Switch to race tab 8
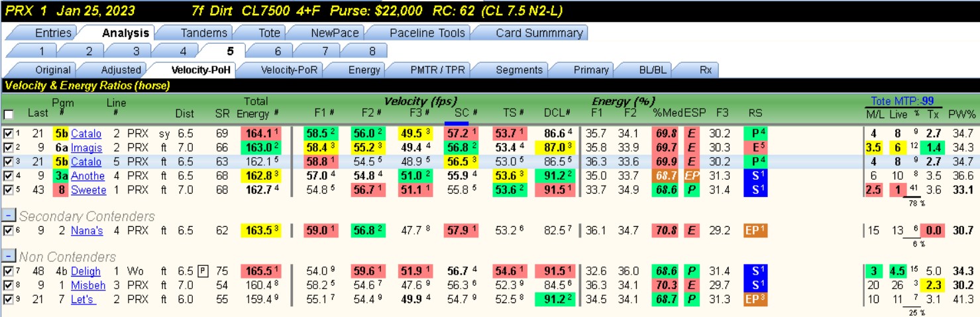980x317 pixels. point(372,51)
